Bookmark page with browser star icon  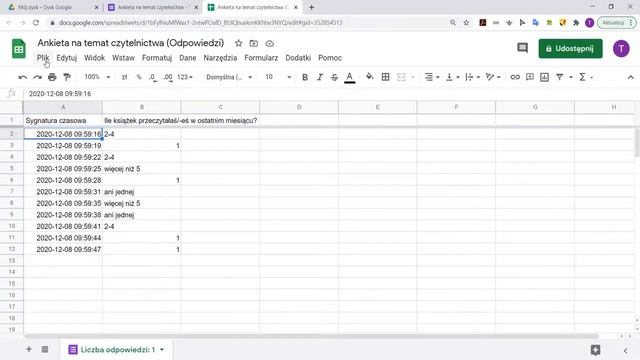point(466,23)
